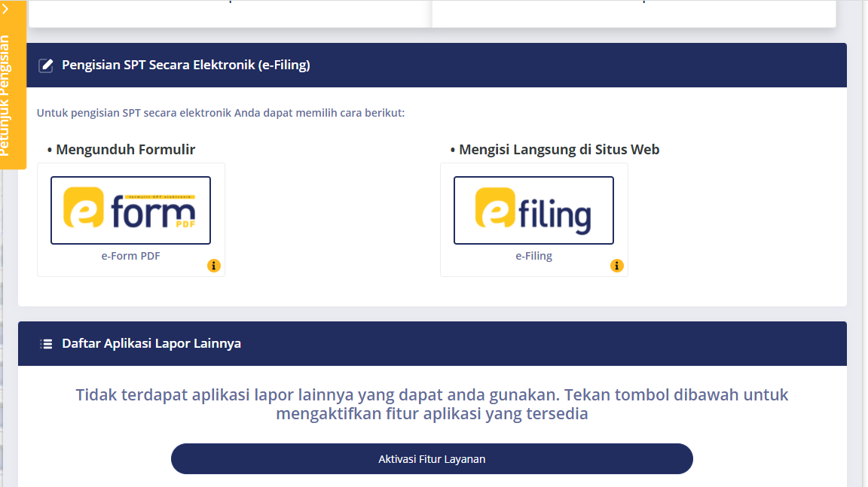Click the e-Form PDF text link
The image size is (868, 487).
point(130,255)
